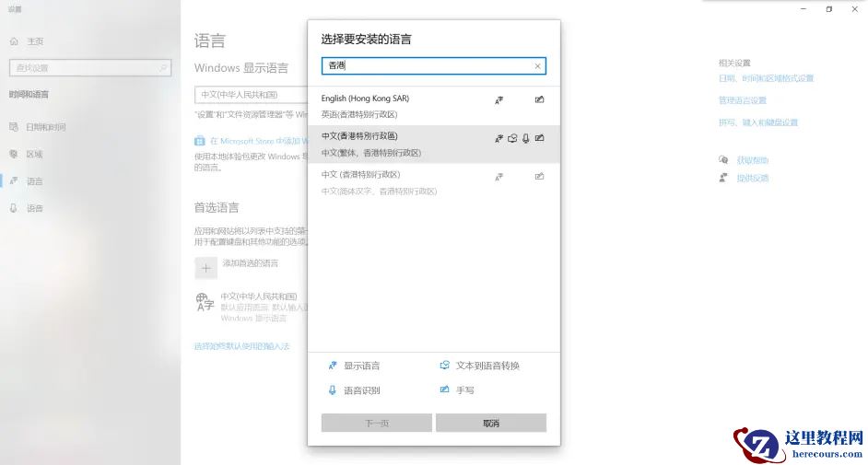Click the home icon in Settings sidebar
868x465 pixels.
tap(15, 41)
